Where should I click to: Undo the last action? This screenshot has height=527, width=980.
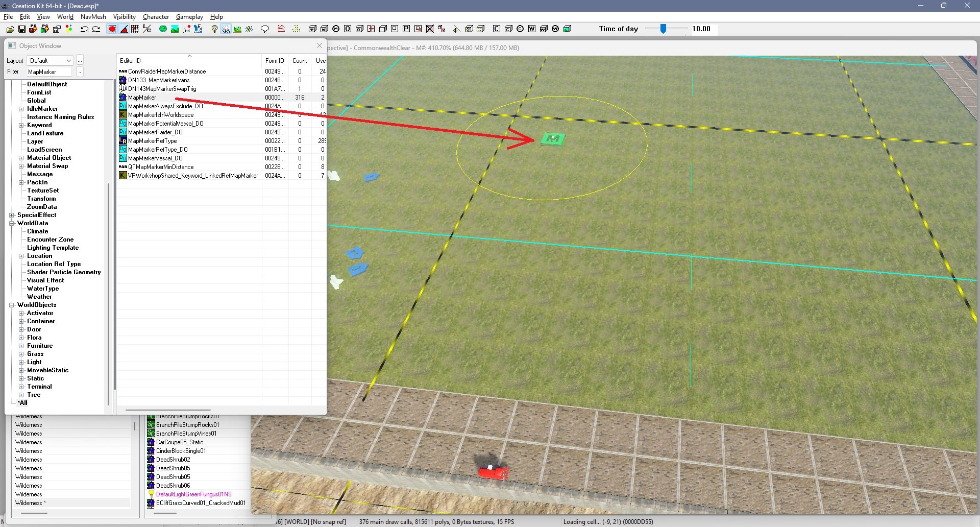click(x=85, y=29)
